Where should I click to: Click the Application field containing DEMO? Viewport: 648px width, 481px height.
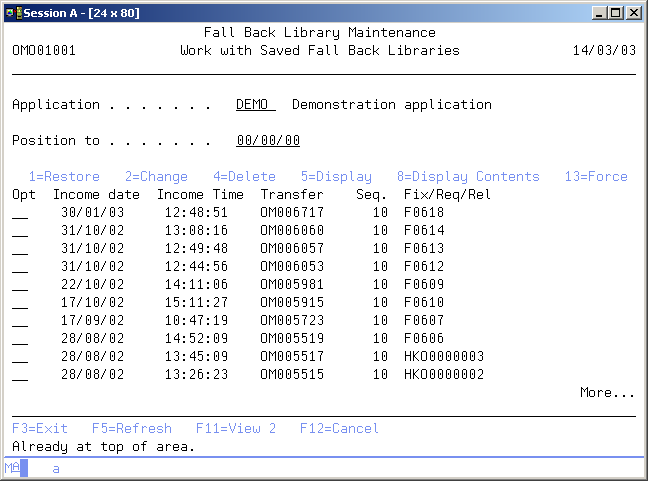tap(255, 105)
